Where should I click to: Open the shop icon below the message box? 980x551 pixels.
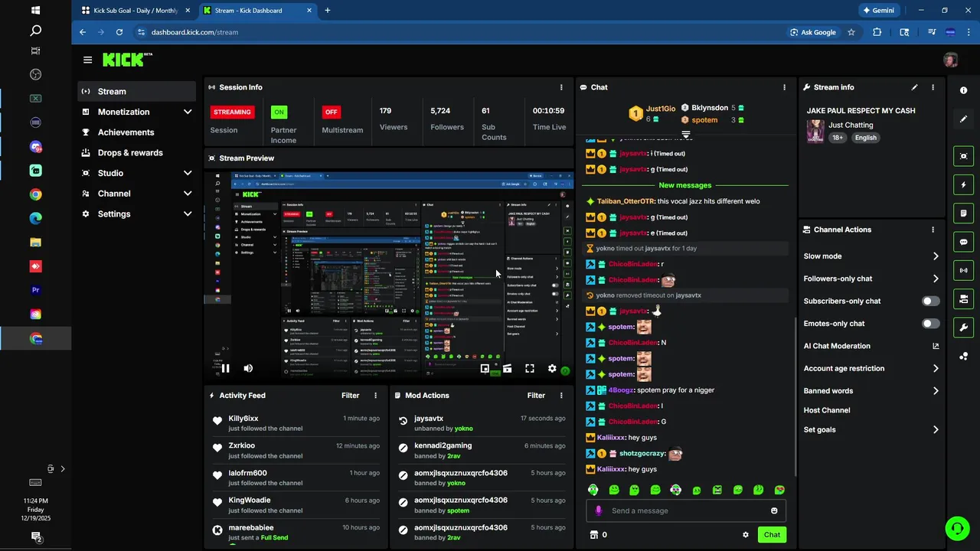point(593,535)
